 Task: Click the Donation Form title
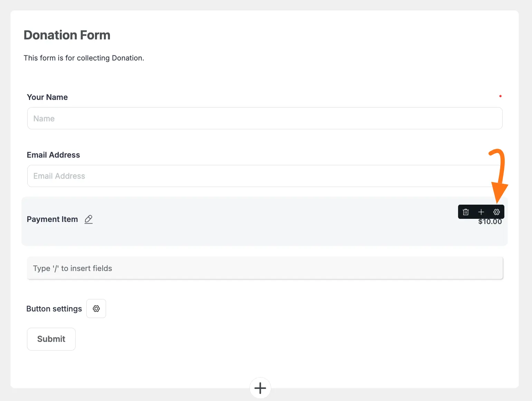67,35
